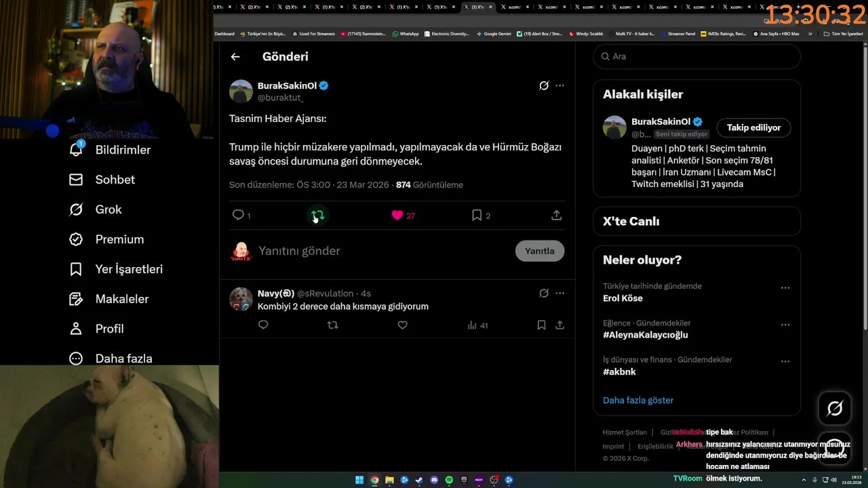View analytics of Navy's reply

coord(477,325)
